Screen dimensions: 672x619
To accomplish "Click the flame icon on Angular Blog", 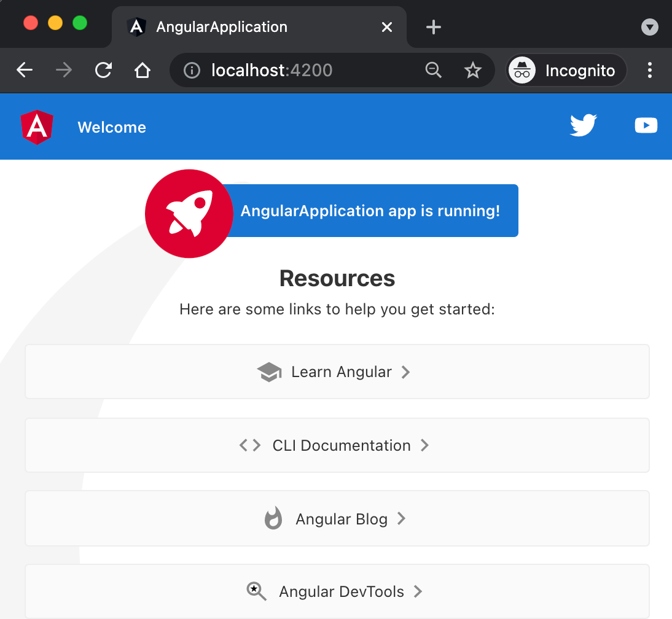I will pyautogui.click(x=273, y=518).
